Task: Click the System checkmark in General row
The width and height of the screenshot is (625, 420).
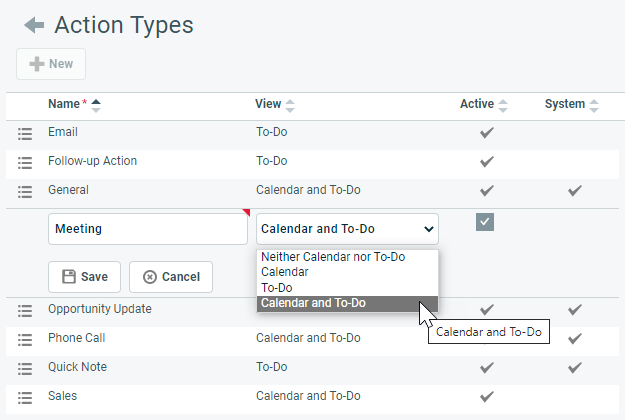Action: point(574,190)
